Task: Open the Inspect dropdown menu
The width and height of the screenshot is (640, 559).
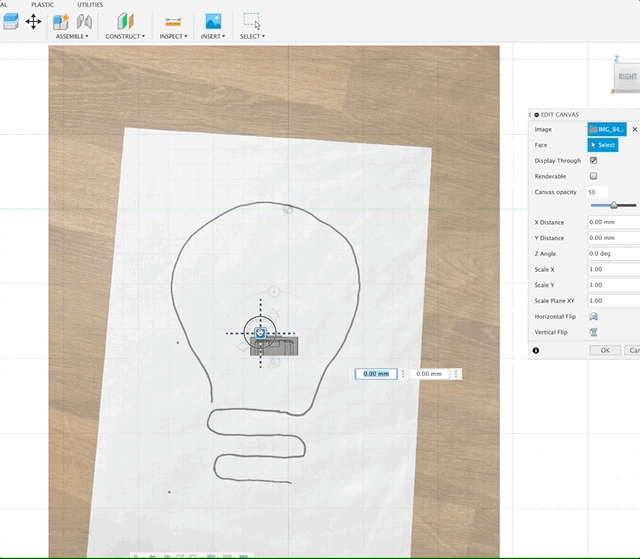Action: coord(173,36)
